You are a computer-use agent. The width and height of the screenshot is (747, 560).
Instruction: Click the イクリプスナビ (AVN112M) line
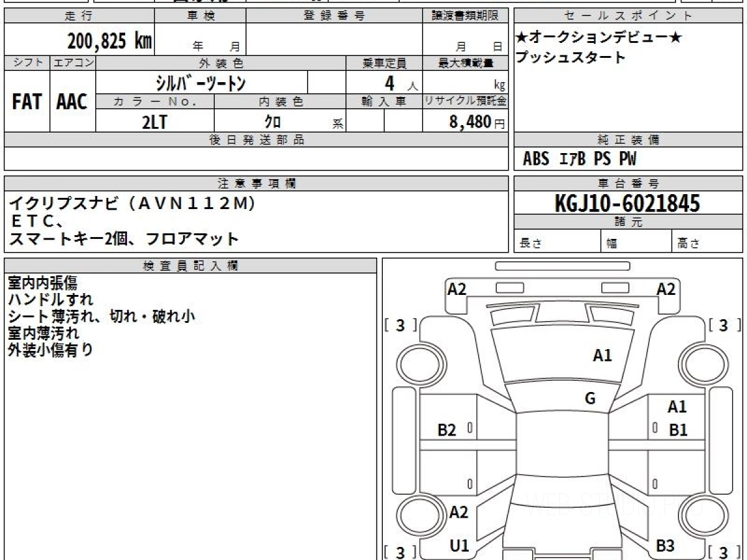tap(132, 204)
